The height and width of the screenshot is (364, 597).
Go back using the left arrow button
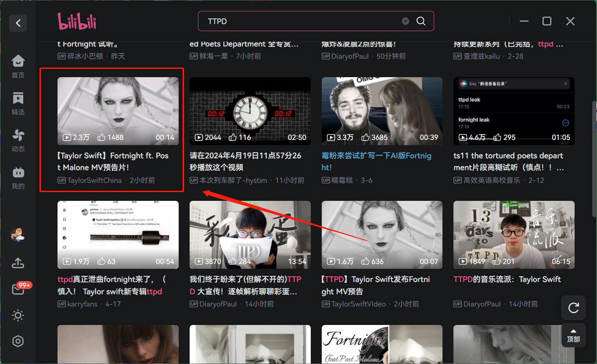point(18,23)
